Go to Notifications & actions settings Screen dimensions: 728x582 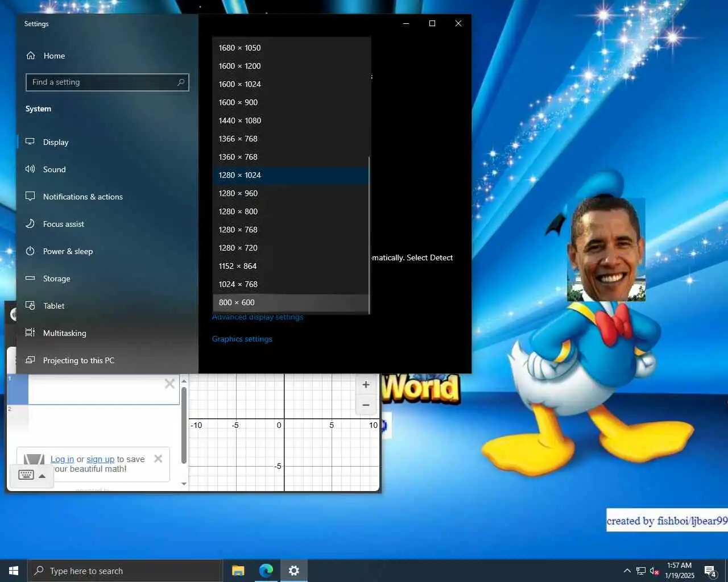click(107, 197)
